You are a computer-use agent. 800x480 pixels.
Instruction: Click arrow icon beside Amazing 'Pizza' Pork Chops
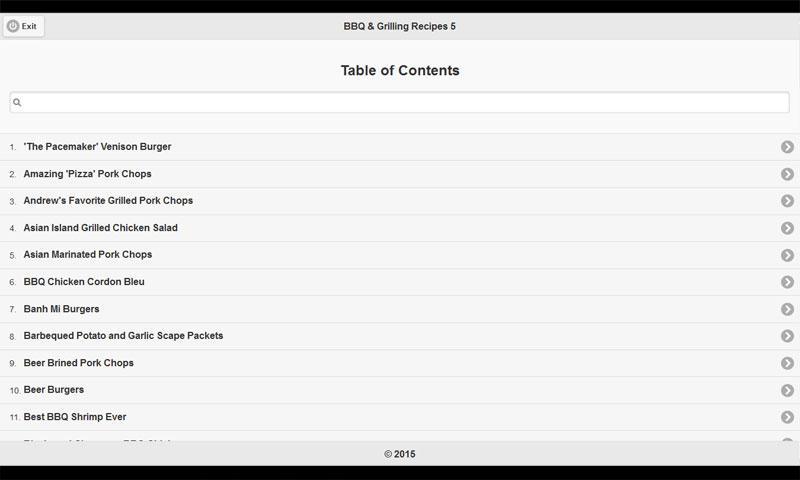[787, 174]
